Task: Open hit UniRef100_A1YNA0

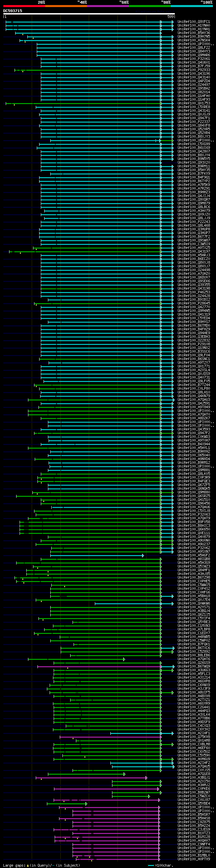Action: pyautogui.click(x=194, y=26)
